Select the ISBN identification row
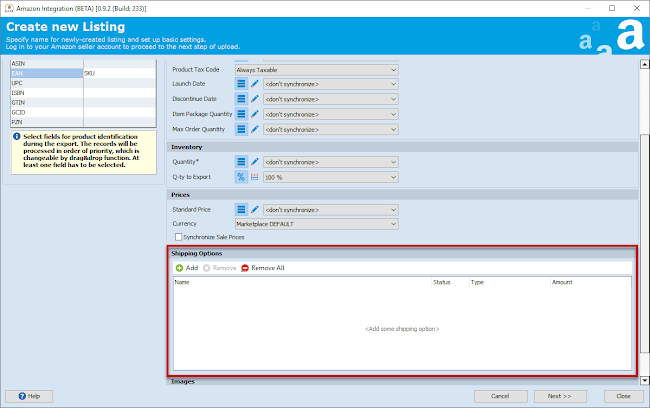The width and height of the screenshot is (650, 408). [83, 93]
